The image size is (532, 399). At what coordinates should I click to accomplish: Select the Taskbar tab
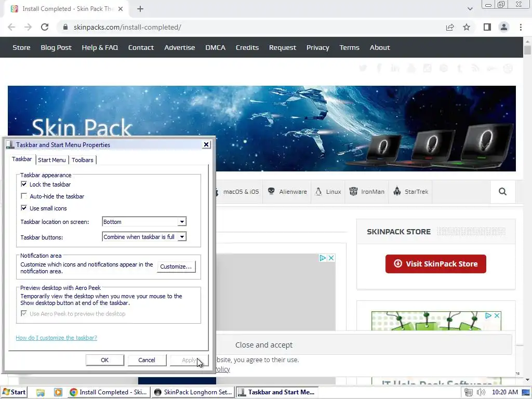click(22, 159)
